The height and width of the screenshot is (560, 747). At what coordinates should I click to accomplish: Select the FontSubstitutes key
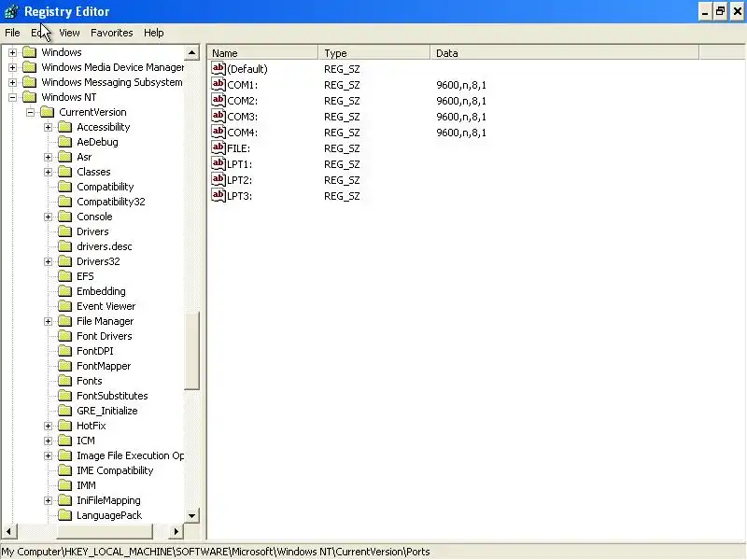112,396
